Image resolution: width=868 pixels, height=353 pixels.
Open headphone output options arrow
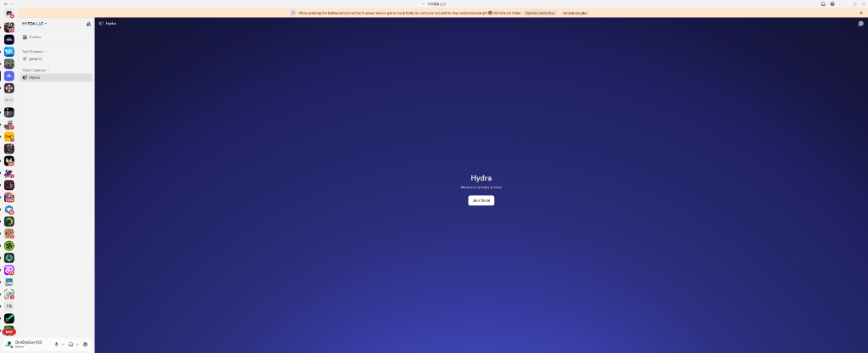[x=77, y=345]
